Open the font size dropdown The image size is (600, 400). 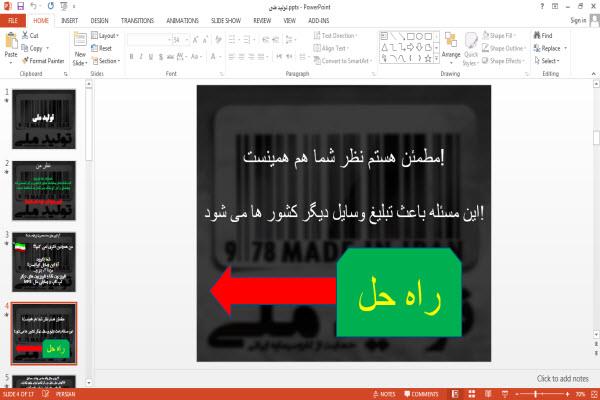187,40
